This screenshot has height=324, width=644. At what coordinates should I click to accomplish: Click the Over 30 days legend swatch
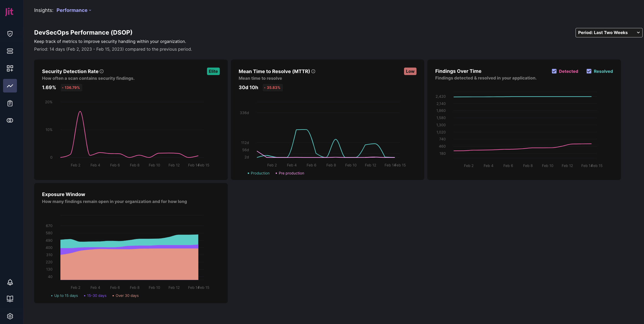click(113, 295)
